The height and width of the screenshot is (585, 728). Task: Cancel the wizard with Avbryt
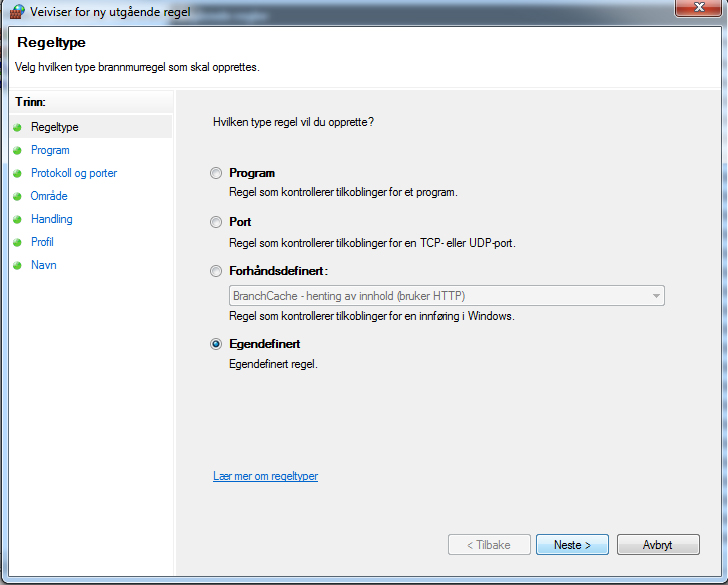(x=658, y=545)
